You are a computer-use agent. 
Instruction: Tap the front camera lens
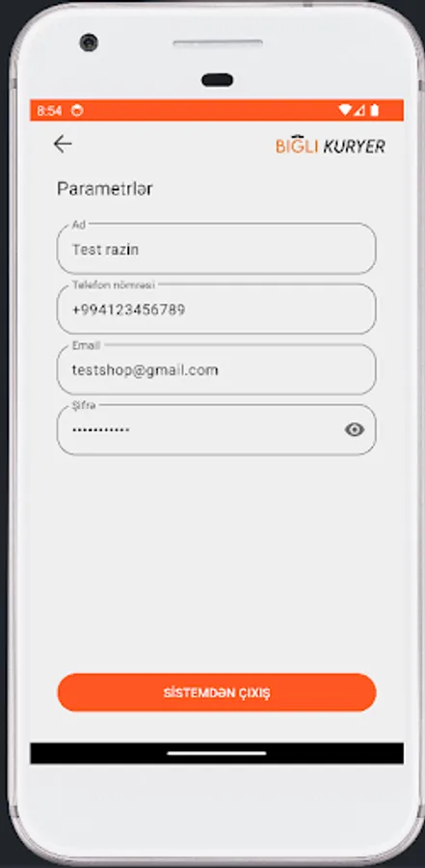(89, 42)
